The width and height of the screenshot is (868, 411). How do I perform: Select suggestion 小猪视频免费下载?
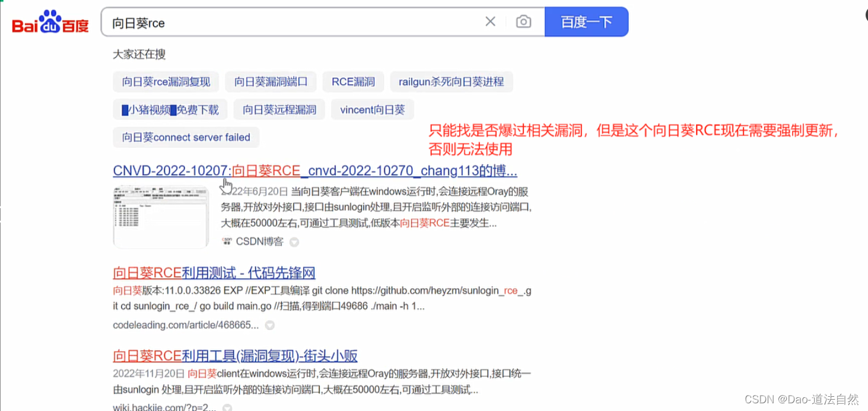pyautogui.click(x=170, y=110)
